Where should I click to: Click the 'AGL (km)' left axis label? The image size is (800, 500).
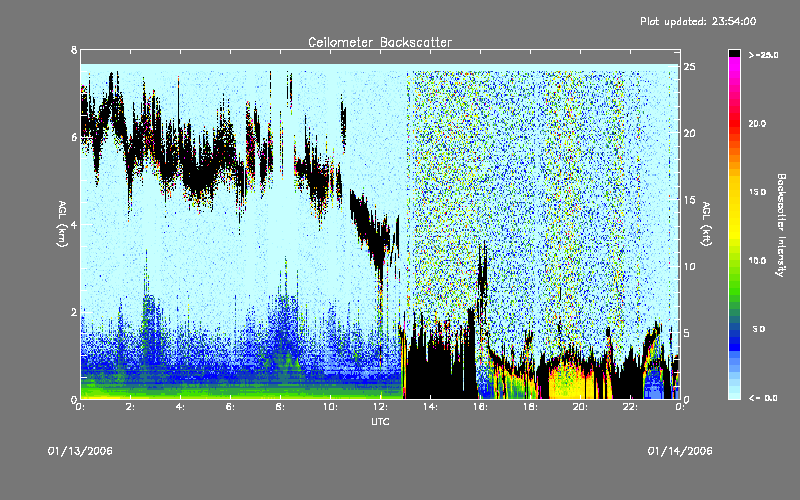click(x=62, y=224)
